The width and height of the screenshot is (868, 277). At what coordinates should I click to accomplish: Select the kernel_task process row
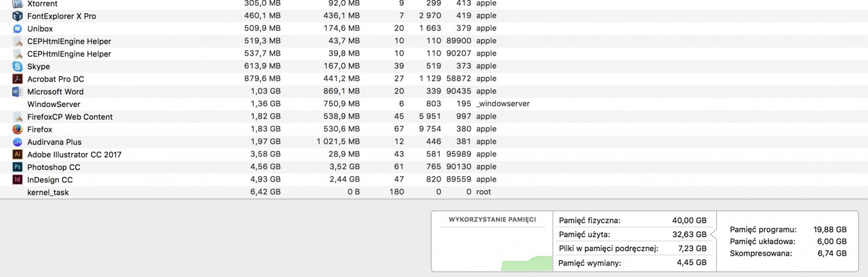[x=434, y=192]
